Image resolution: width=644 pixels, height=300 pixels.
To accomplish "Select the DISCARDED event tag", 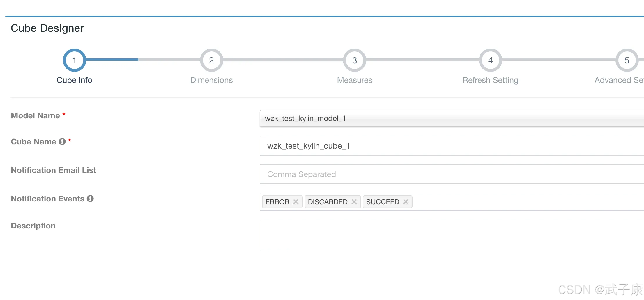I will (x=328, y=202).
